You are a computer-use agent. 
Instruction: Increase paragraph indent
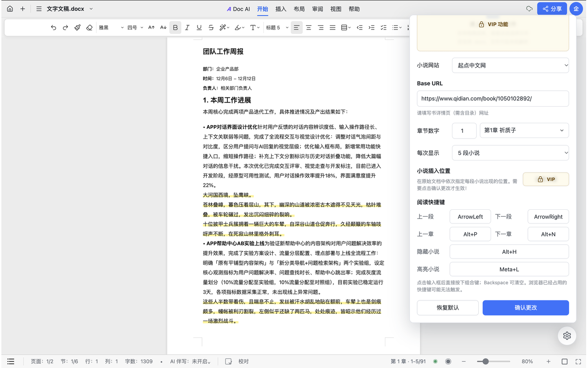point(372,28)
